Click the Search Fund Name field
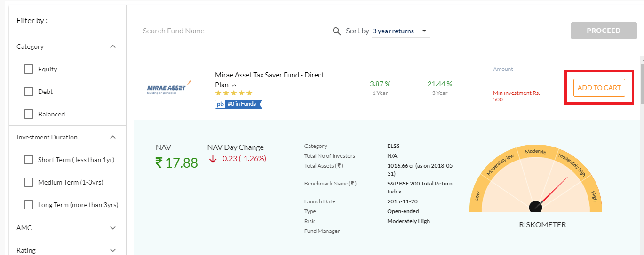Image resolution: width=644 pixels, height=255 pixels. pyautogui.click(x=236, y=31)
